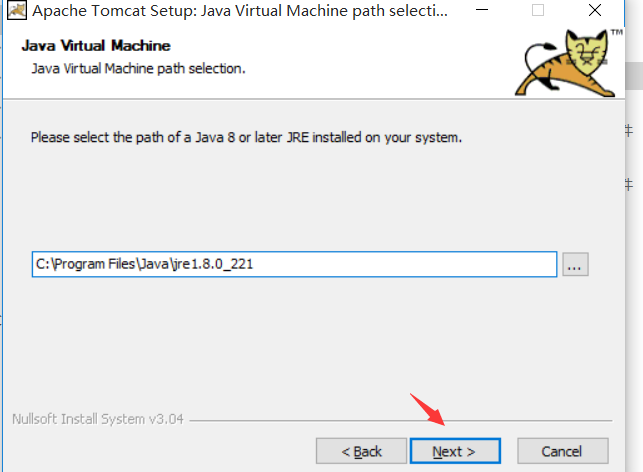The image size is (643, 472).
Task: Abort installation with the Cancel button
Action: [x=563, y=451]
